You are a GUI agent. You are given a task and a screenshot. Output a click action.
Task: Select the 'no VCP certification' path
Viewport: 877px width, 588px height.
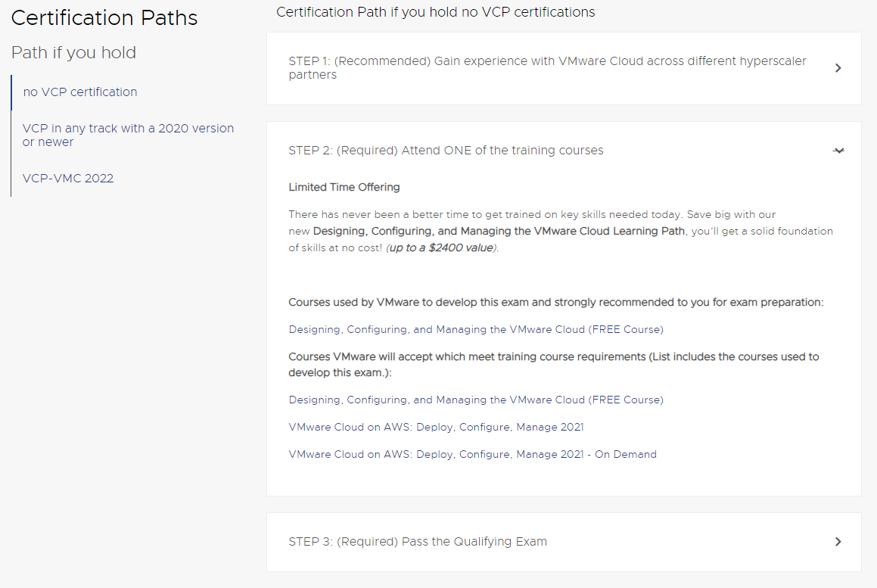tap(80, 92)
